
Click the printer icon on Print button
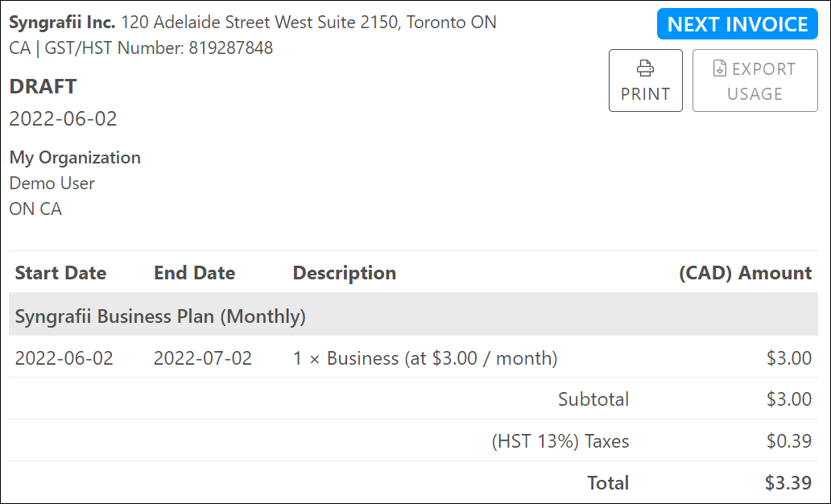pyautogui.click(x=646, y=68)
